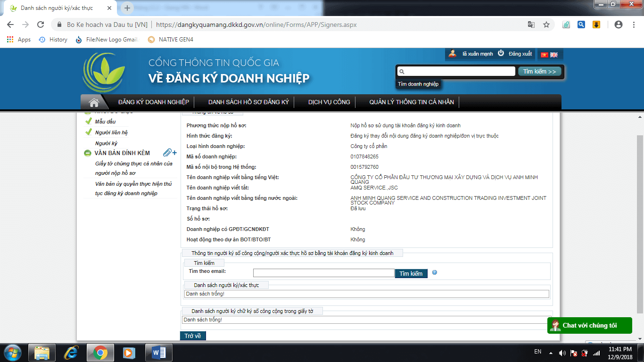Viewport: 644px width, 362px height.
Task: Bookmark this page with the star icon
Action: (546, 25)
